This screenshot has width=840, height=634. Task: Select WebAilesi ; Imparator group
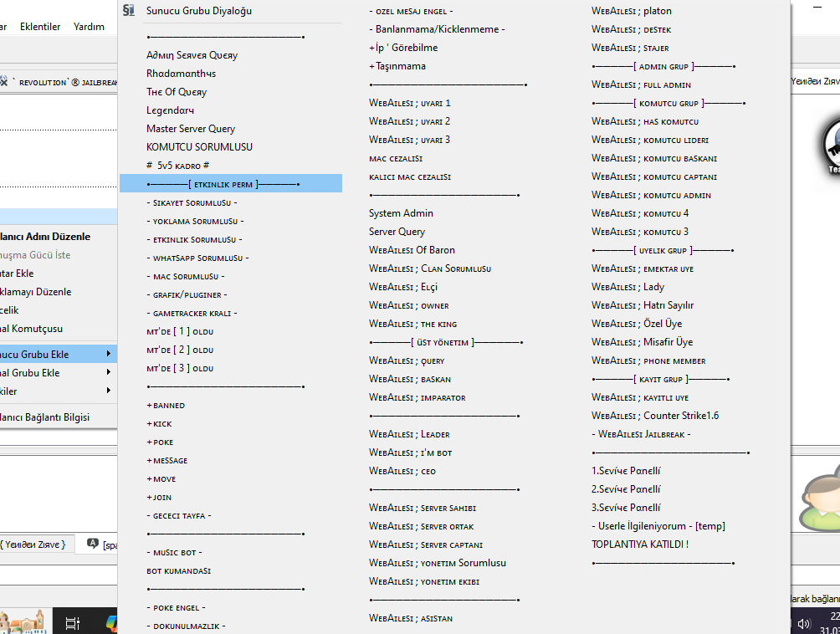pos(417,397)
